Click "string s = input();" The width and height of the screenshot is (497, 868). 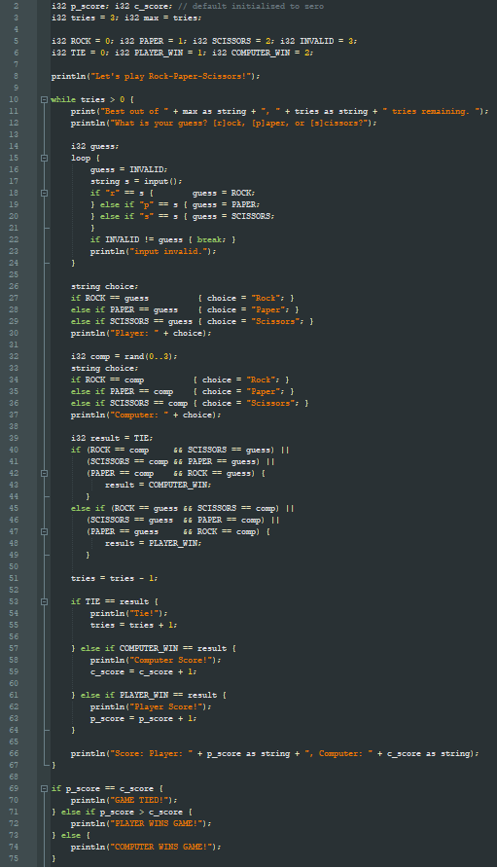pyautogui.click(x=136, y=182)
